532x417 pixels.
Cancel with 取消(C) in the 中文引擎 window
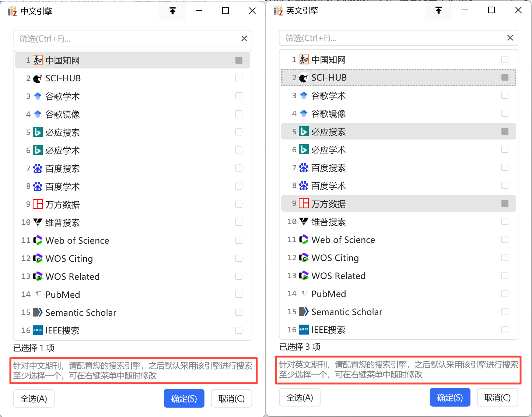[x=231, y=399]
